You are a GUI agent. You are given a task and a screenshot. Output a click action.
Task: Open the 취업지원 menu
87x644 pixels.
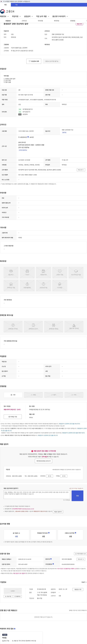click(x=16, y=16)
